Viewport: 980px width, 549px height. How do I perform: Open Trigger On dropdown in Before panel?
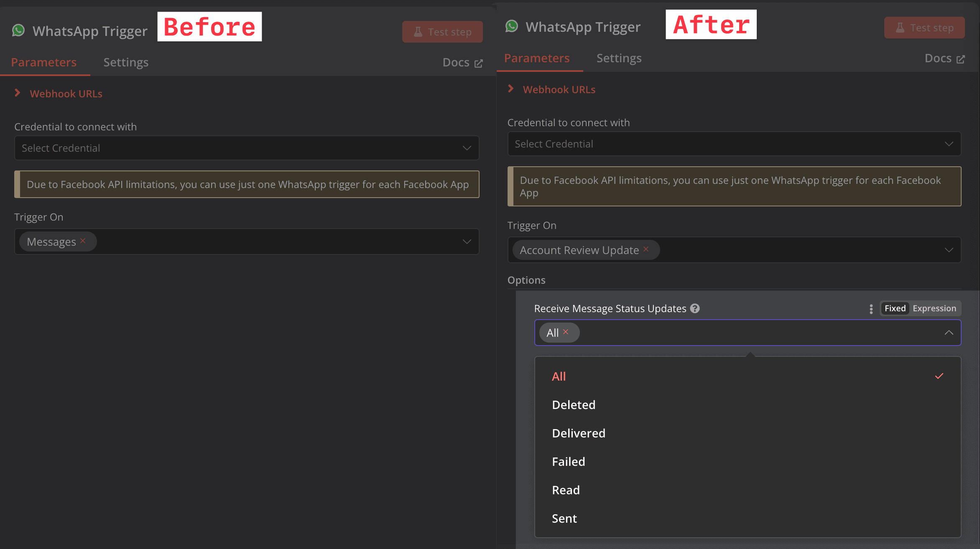[467, 241]
